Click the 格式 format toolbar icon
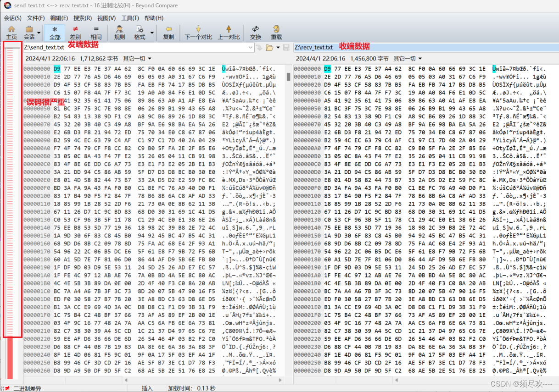Image resolution: width=559 pixels, height=392 pixels. (x=140, y=32)
